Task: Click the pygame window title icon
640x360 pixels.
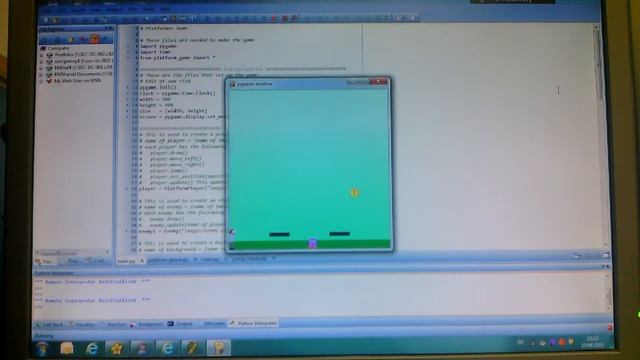Action: point(233,84)
